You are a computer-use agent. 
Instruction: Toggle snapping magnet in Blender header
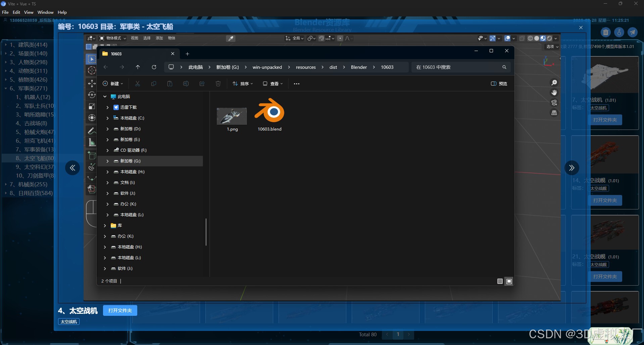coord(321,38)
